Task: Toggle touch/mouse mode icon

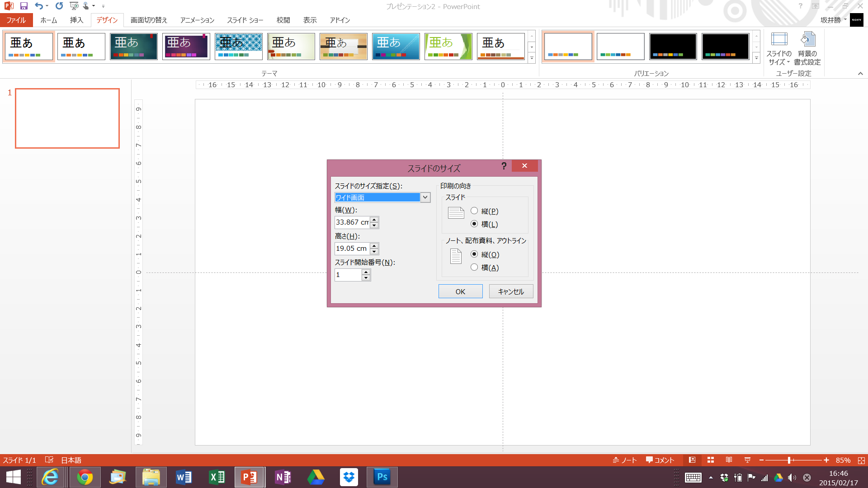Action: (86, 6)
